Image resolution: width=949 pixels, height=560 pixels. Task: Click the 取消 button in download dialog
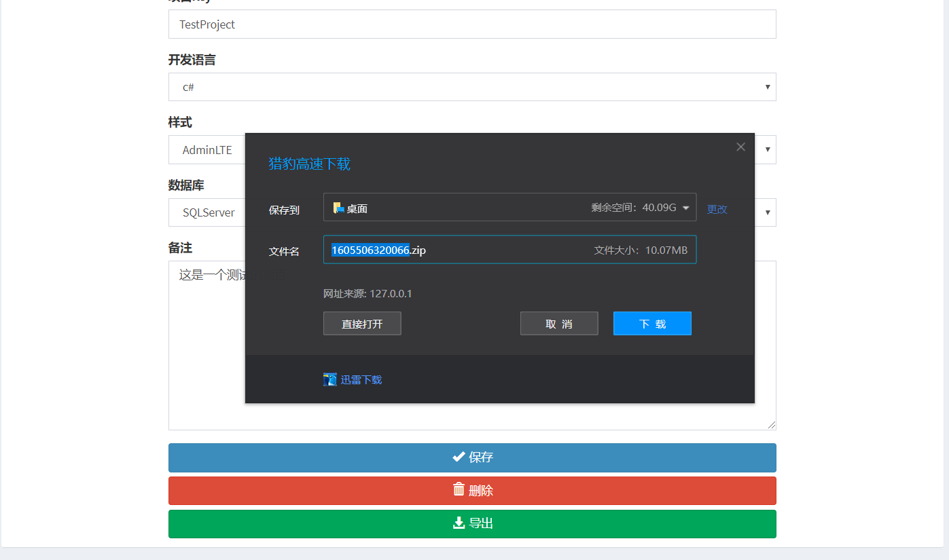pyautogui.click(x=559, y=324)
